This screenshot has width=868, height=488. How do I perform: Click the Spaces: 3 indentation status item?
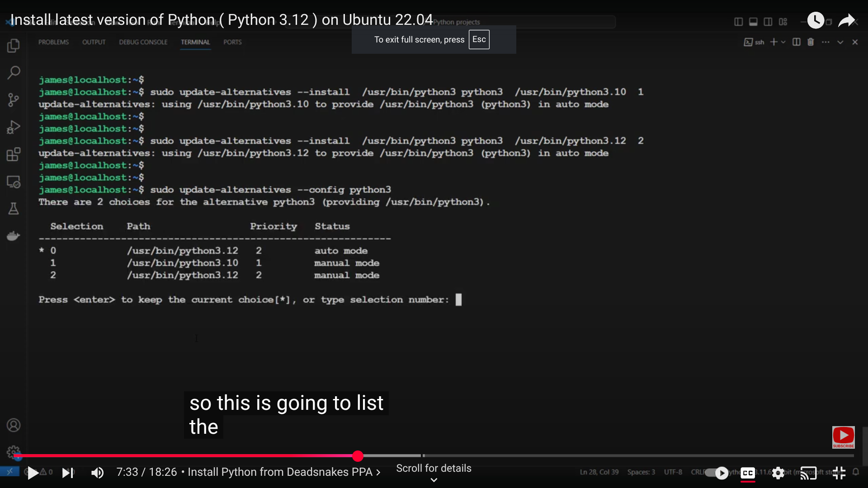641,472
